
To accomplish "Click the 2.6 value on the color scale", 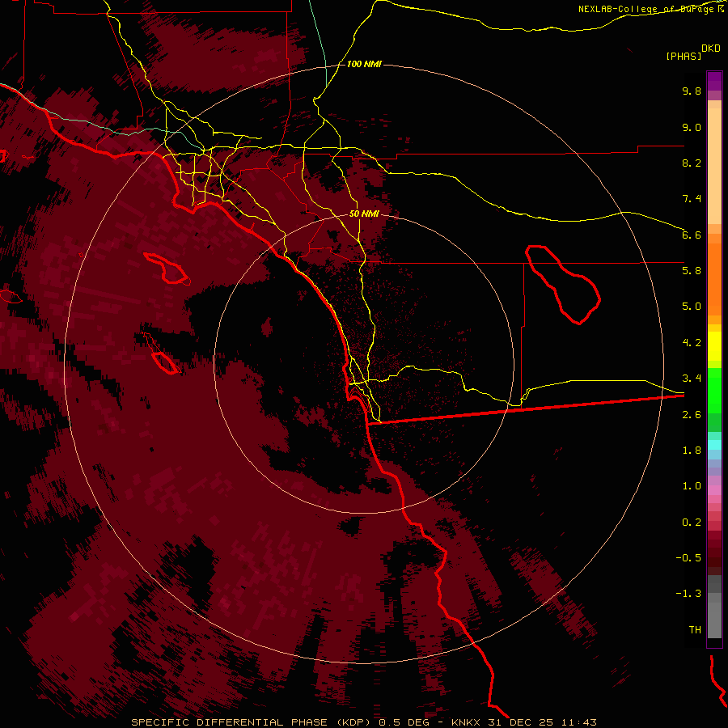I will (692, 415).
